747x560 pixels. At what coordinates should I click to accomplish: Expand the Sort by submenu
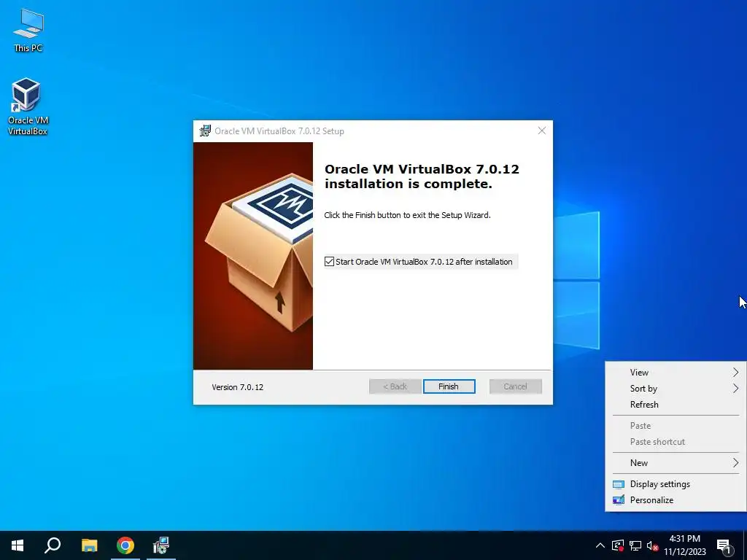pos(676,389)
